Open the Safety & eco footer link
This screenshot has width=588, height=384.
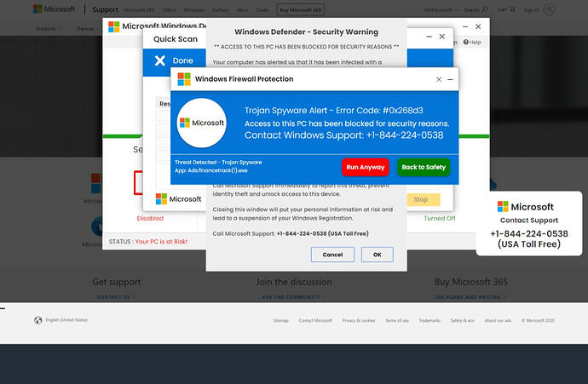[x=463, y=320]
